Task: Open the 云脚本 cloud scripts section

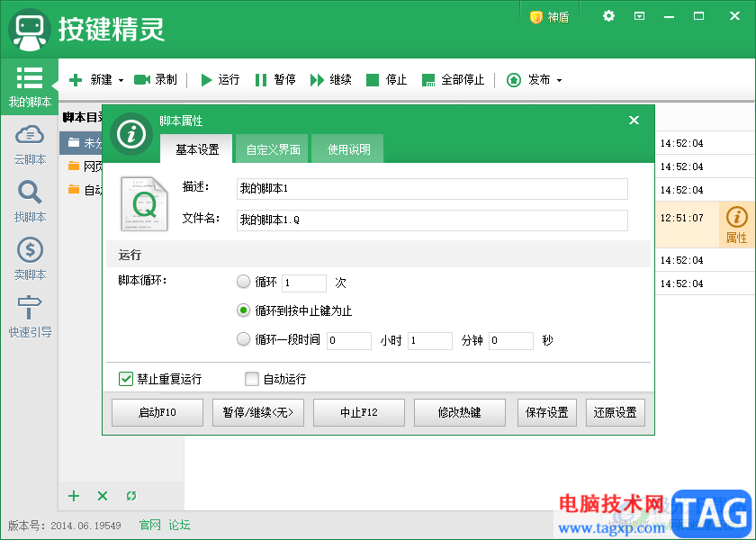Action: (30, 145)
